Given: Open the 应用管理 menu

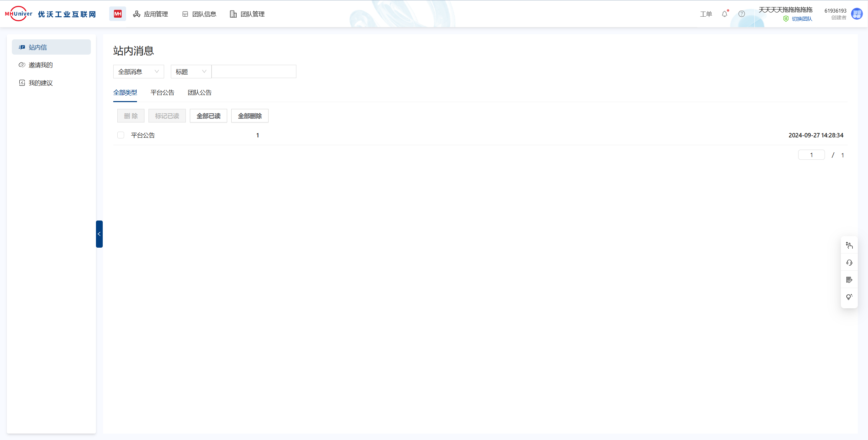Looking at the screenshot, I should tap(151, 14).
